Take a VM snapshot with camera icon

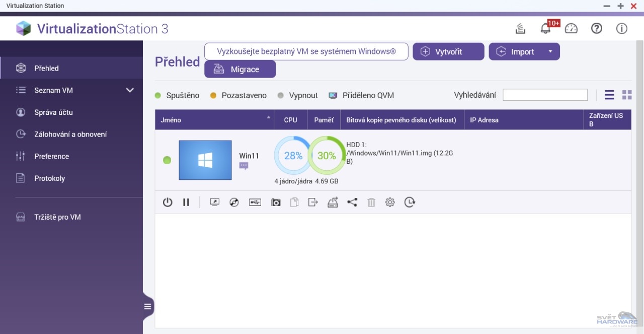coord(276,203)
